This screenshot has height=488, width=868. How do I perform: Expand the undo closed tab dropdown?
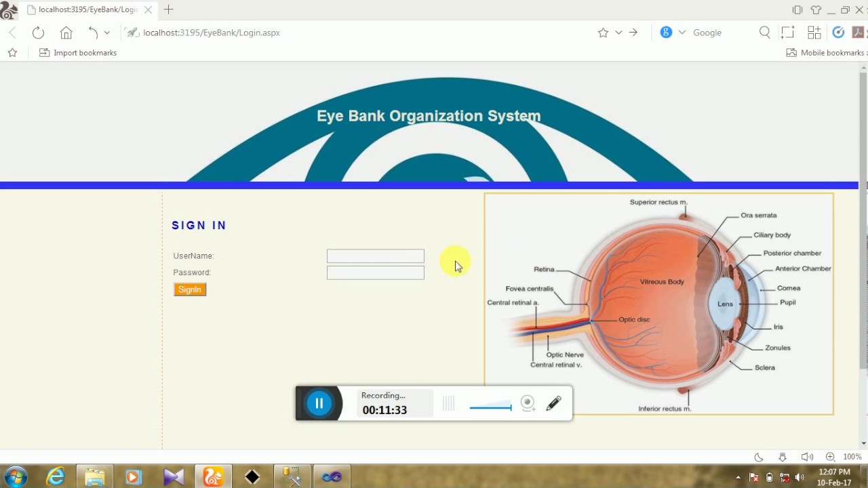coord(106,33)
